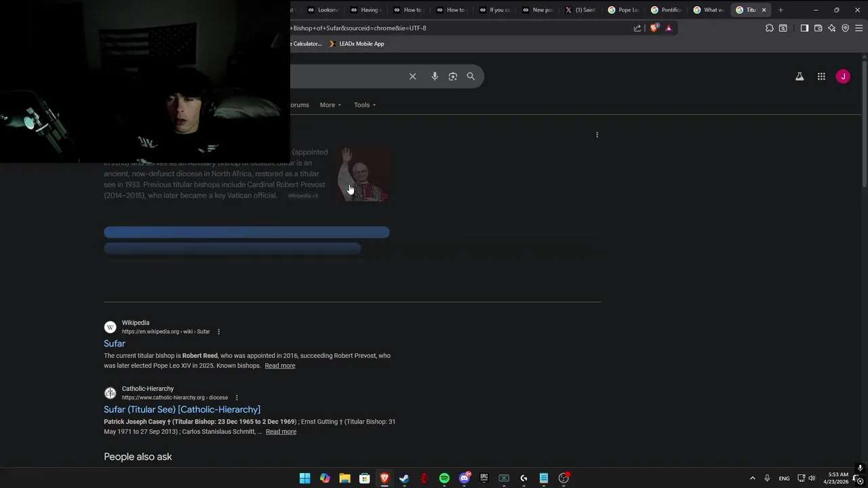This screenshot has height=488, width=868.
Task: Click the taskbar microphone tray icon
Action: tap(767, 479)
